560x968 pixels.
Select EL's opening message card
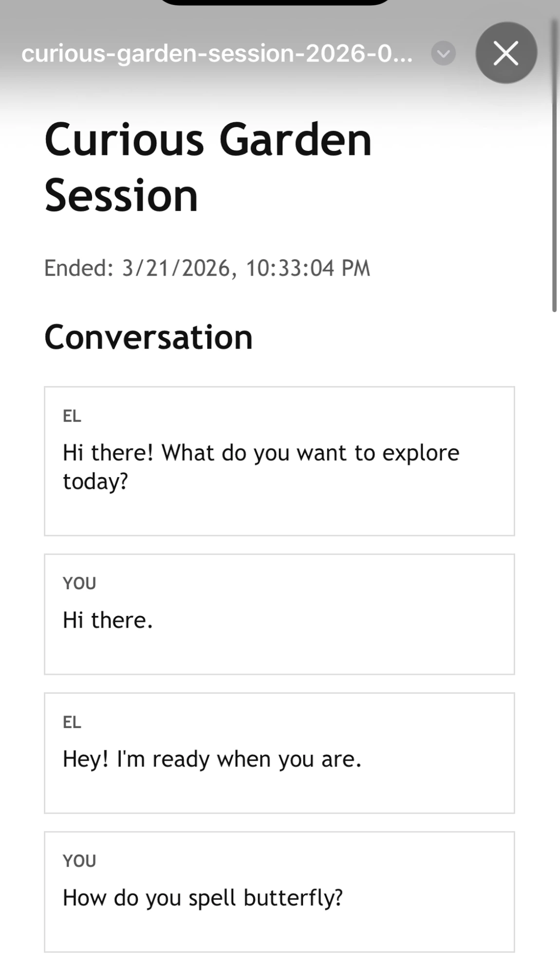click(280, 460)
